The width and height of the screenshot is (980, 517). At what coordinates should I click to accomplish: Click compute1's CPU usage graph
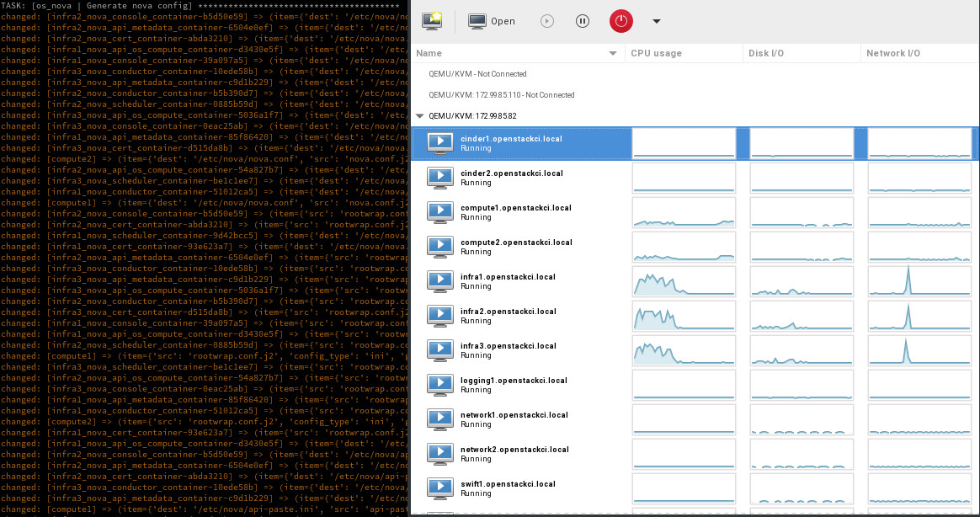[x=684, y=212]
